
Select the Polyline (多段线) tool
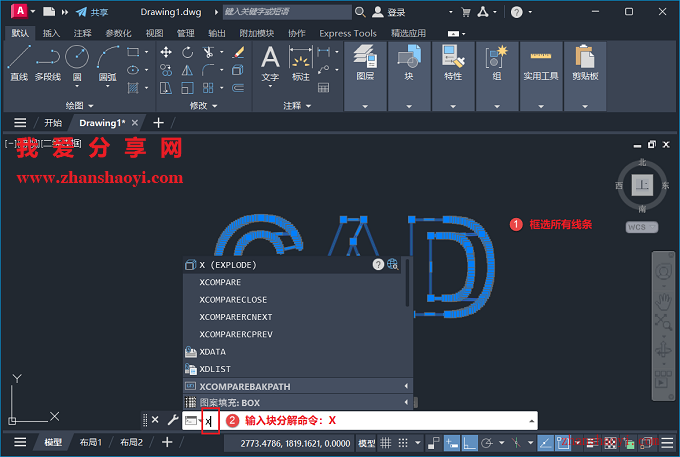[x=48, y=63]
